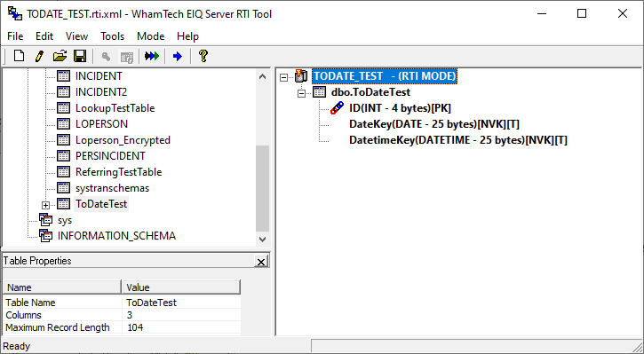Select the Loperson_Encrypted row

[123, 140]
